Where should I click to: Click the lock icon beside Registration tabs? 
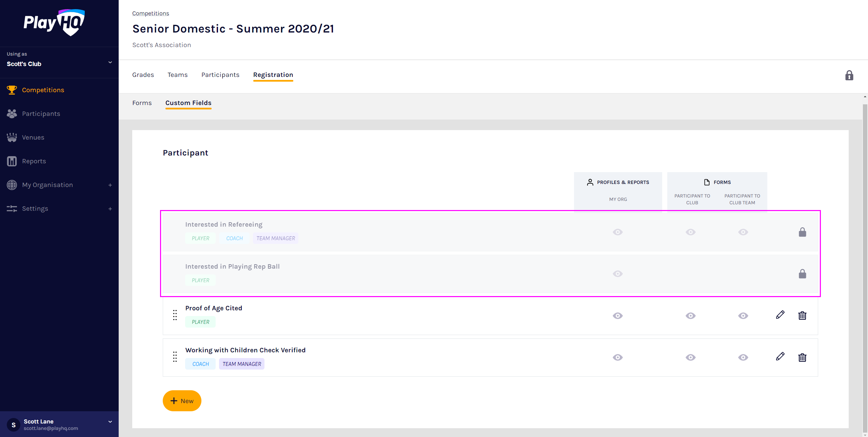(849, 75)
